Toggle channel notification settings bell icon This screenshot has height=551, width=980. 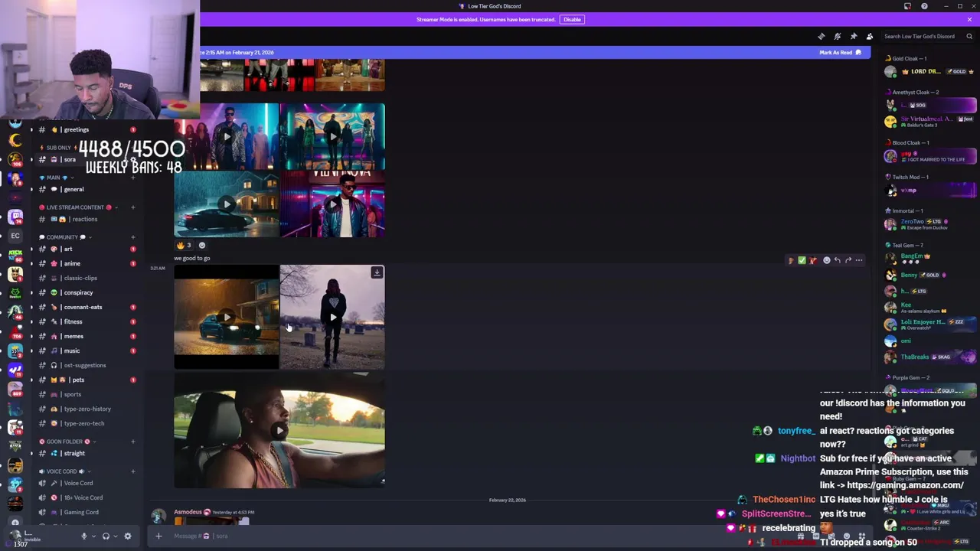(x=838, y=36)
